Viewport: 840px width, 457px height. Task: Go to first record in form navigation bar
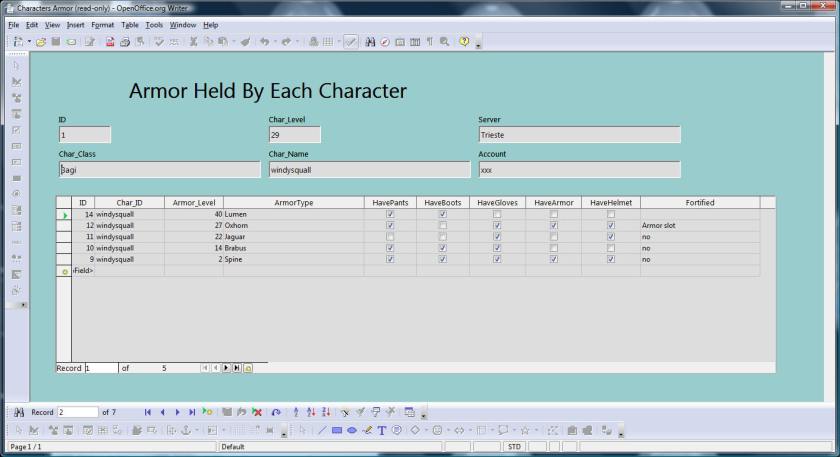pyautogui.click(x=148, y=412)
